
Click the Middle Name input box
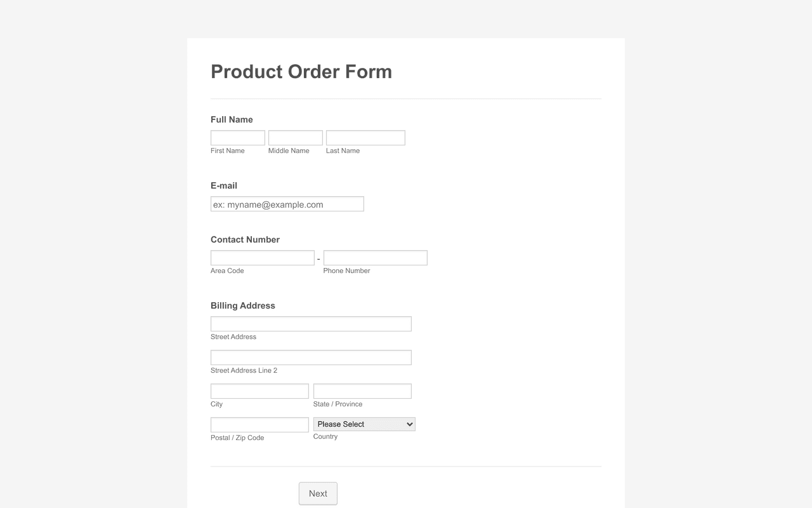(x=295, y=137)
